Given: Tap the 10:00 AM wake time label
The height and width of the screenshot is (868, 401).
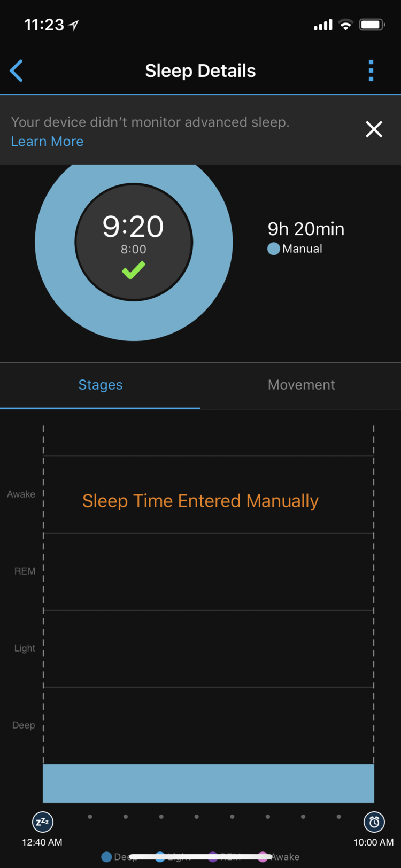Looking at the screenshot, I should click(x=373, y=842).
